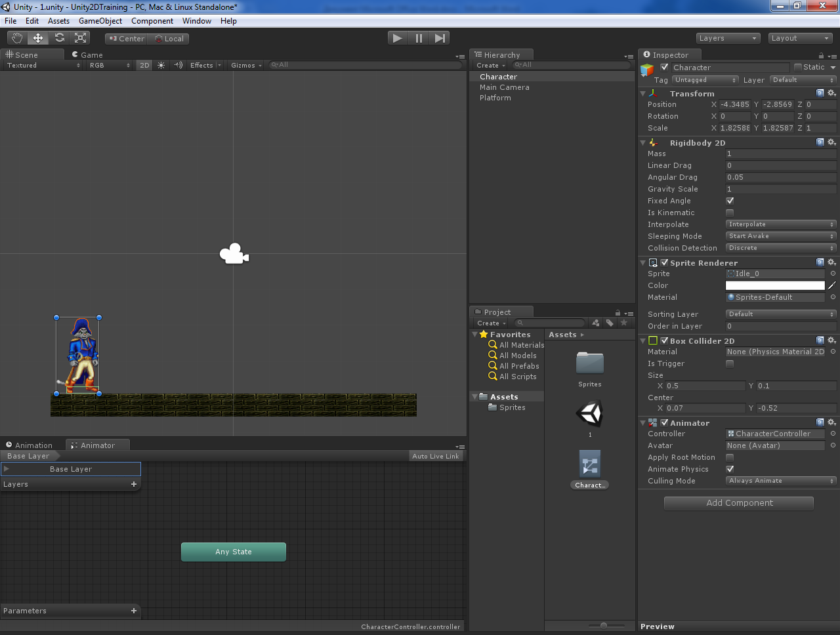Screen dimensions: 840x635
Task: Enable the Is Kinematic checkbox
Action: tap(730, 213)
